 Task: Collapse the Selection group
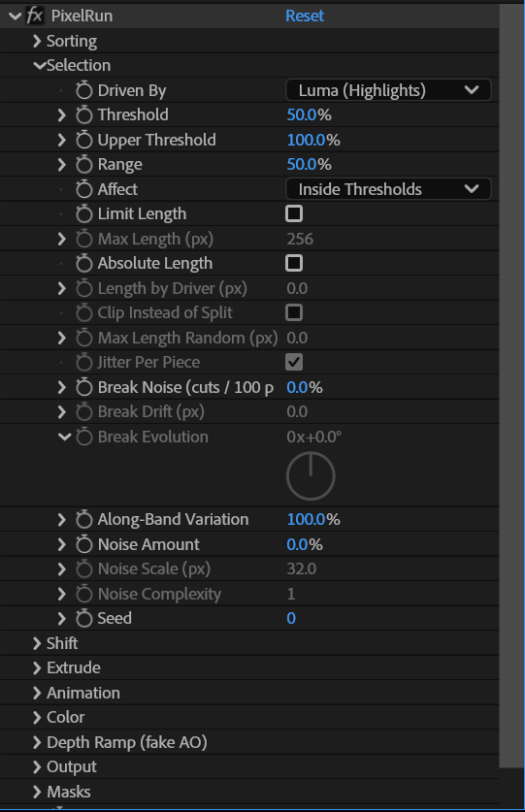coord(39,65)
